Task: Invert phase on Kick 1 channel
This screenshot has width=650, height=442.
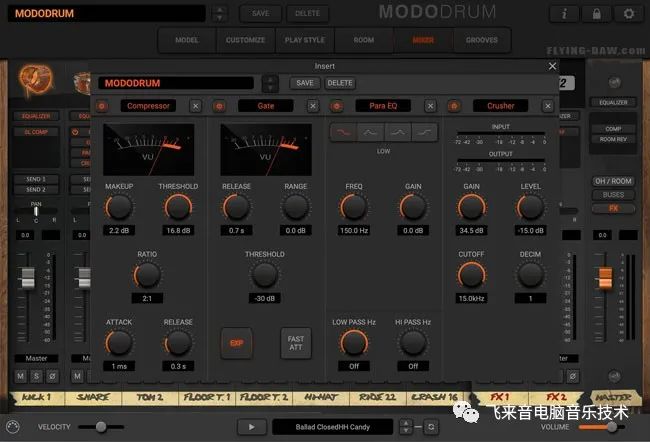Action: click(x=52, y=376)
